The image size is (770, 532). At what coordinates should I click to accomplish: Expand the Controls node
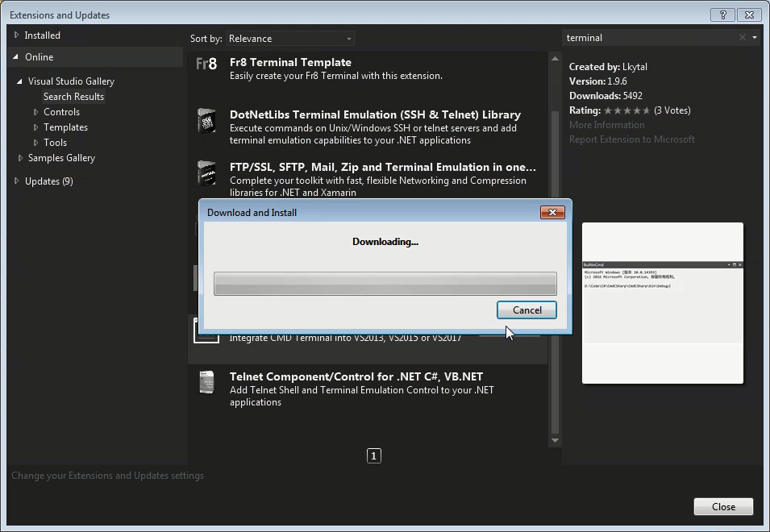[x=35, y=112]
